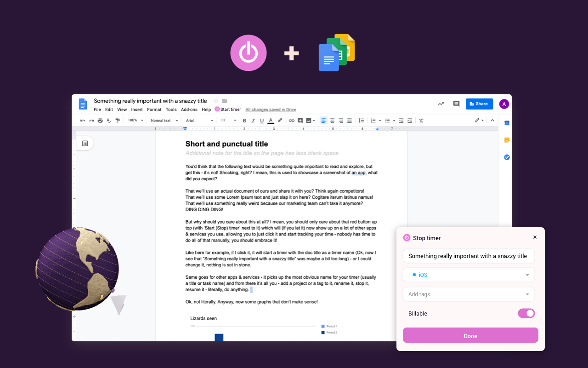Underline the selected text
588x368 pixels.
coord(262,120)
